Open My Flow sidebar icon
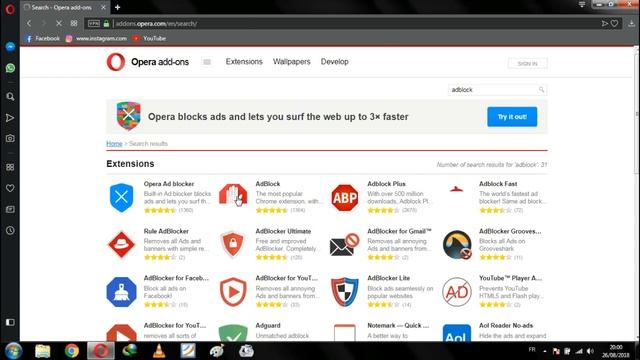 click(x=10, y=118)
